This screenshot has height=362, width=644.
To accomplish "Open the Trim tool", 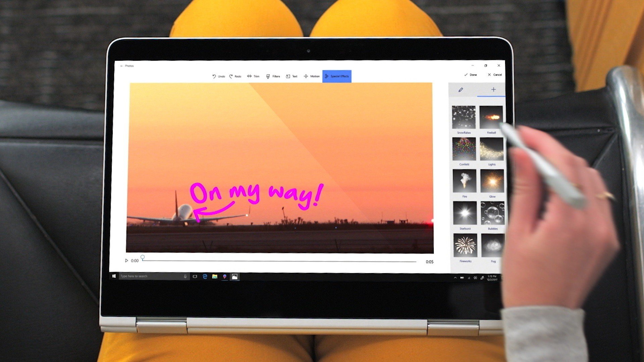I will tap(253, 76).
